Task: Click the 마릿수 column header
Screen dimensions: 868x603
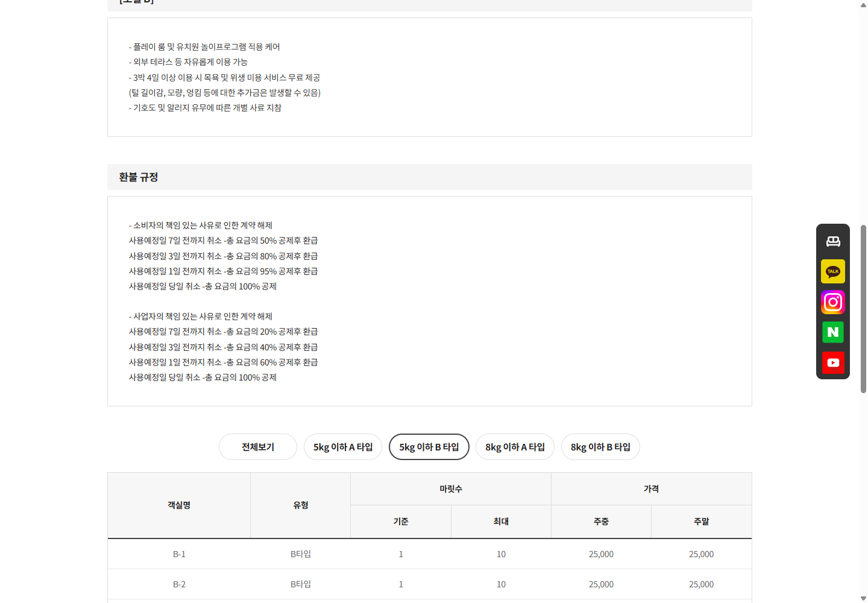Action: tap(451, 489)
